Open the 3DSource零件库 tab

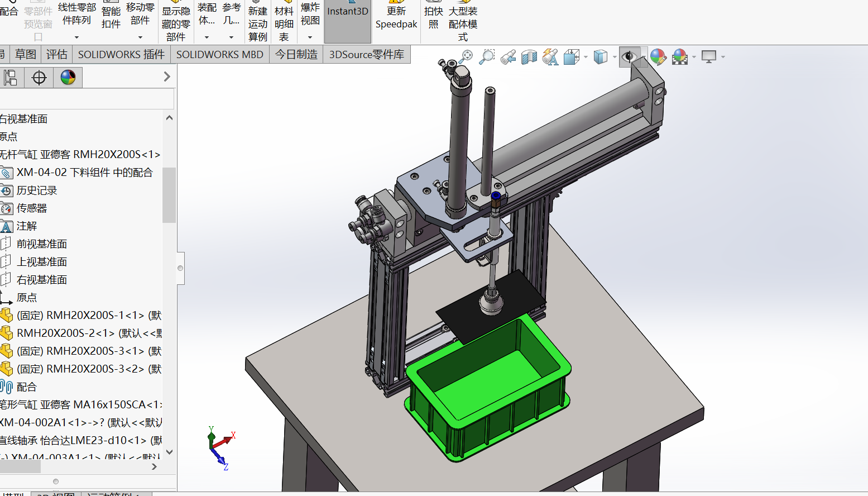[x=367, y=54]
